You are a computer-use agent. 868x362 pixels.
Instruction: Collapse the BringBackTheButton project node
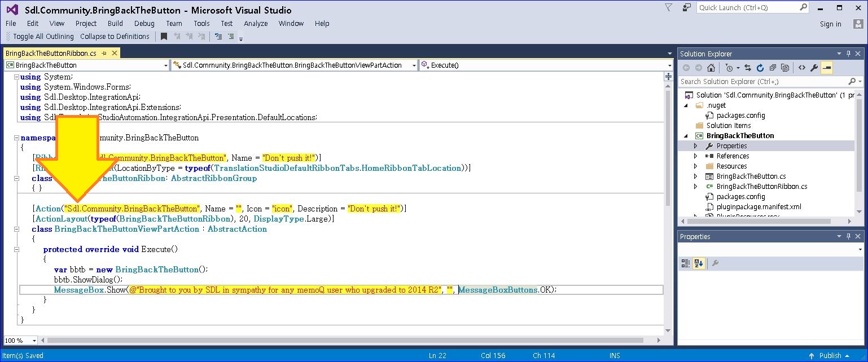click(x=687, y=136)
